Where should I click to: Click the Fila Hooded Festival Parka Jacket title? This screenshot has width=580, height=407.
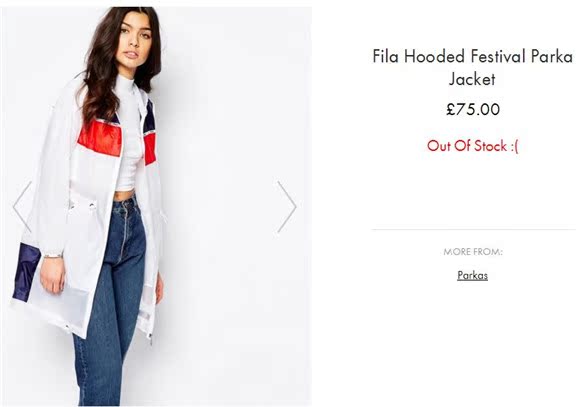472,68
